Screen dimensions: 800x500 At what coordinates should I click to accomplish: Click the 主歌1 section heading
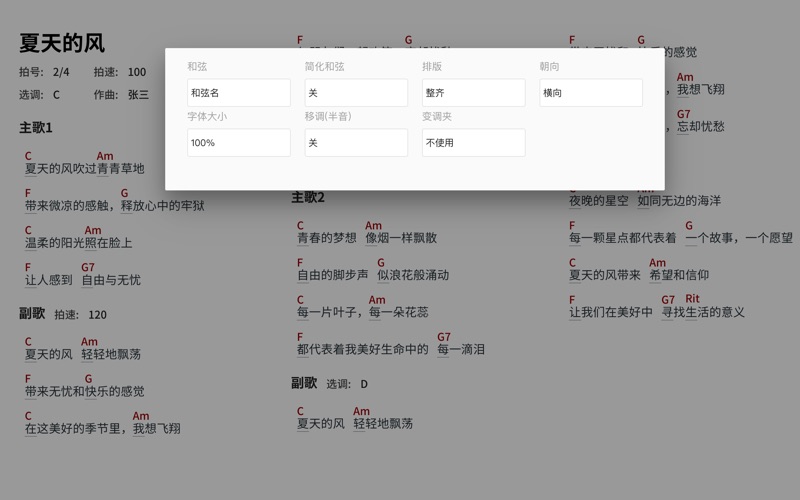(36, 128)
